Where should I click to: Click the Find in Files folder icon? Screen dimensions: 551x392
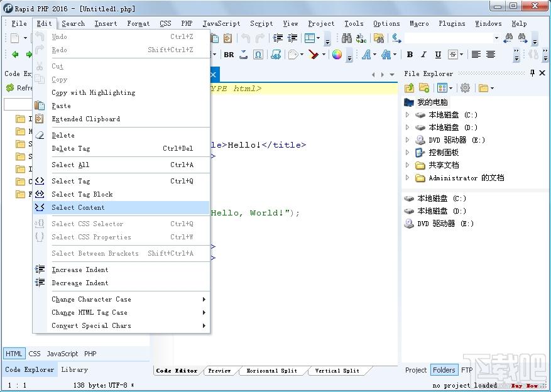[379, 38]
